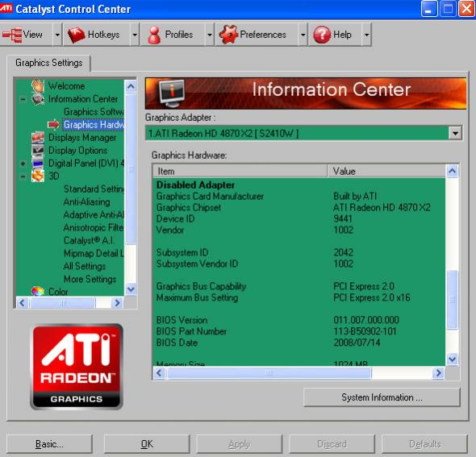
Task: Select Graphics Hardware tree item
Action: pyautogui.click(x=94, y=125)
